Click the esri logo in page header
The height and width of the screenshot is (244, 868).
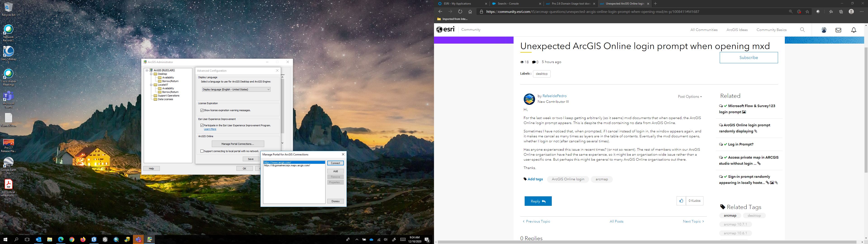(x=446, y=29)
